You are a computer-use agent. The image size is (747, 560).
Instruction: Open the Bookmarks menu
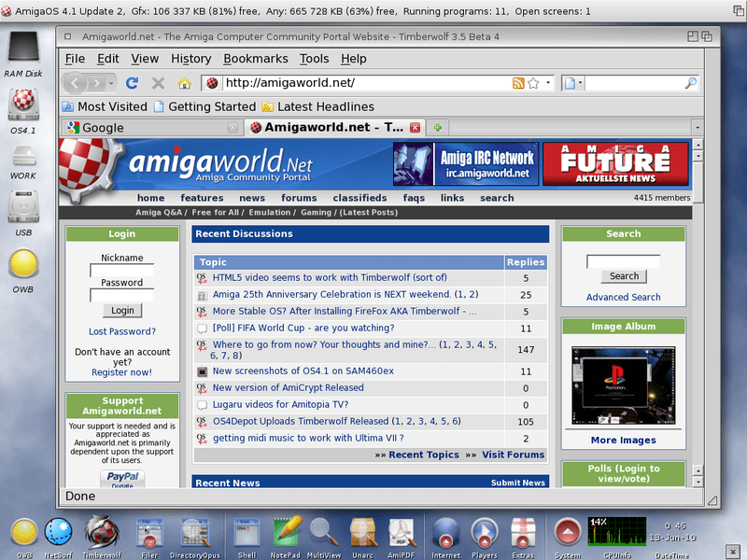click(256, 59)
